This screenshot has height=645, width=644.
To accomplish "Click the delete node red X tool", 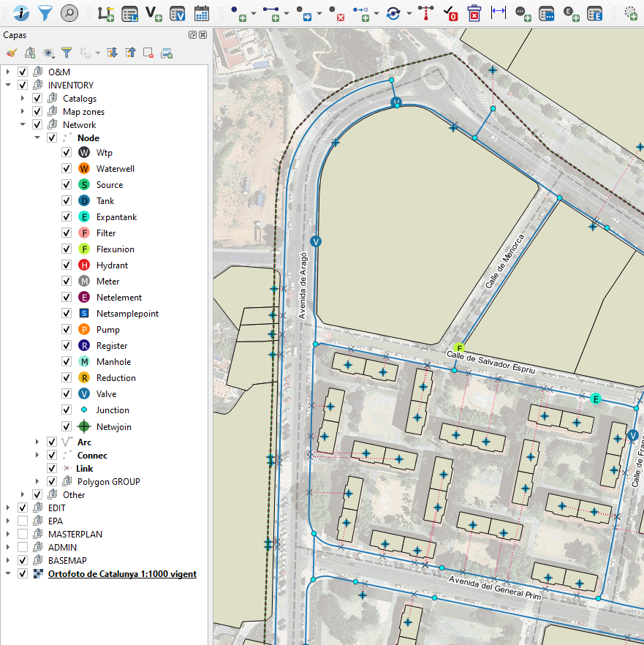I will [x=337, y=13].
